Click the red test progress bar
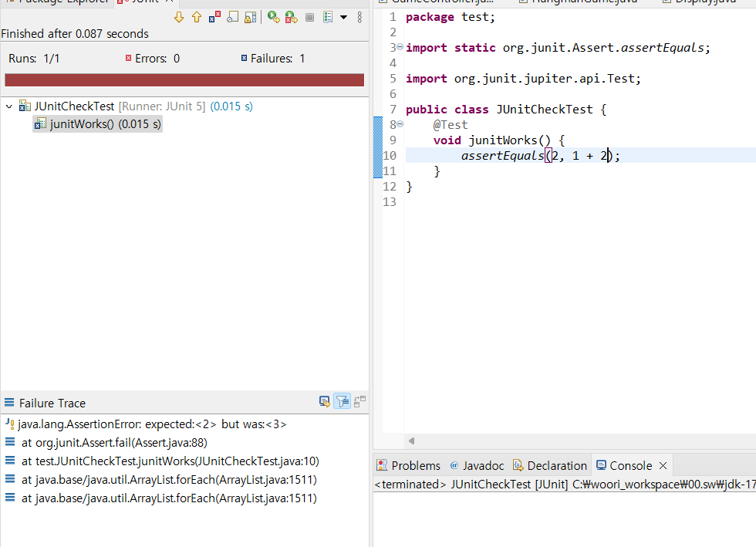 coord(184,80)
